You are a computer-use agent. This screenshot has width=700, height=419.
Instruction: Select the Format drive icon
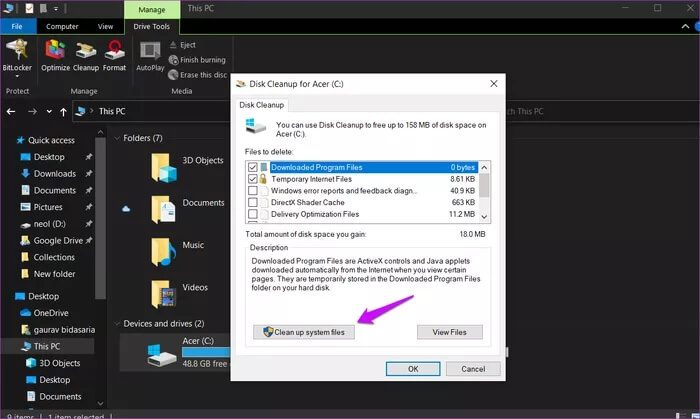point(114,55)
